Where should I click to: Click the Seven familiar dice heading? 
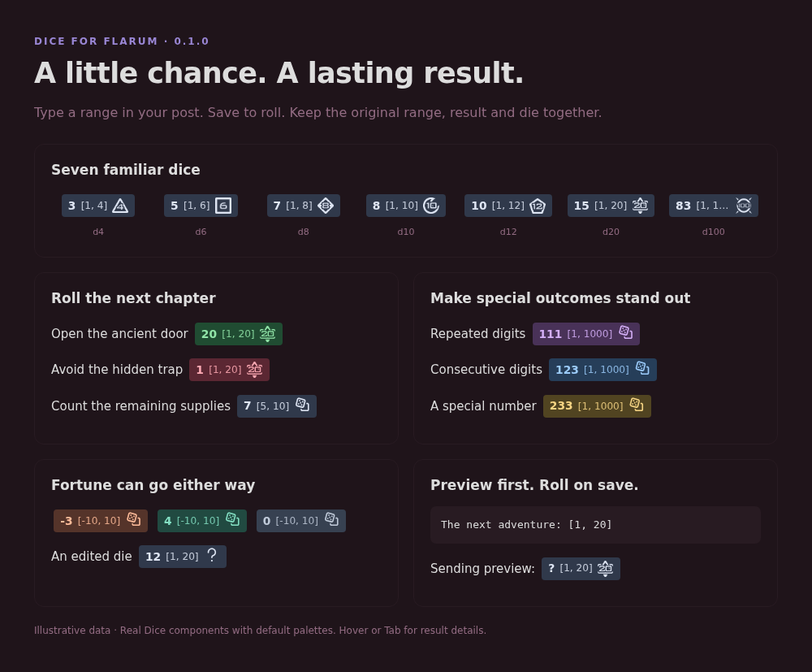126,170
